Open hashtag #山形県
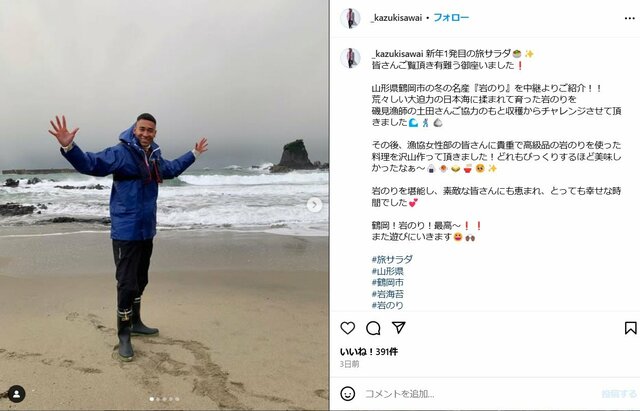This screenshot has width=640, height=411. (387, 271)
